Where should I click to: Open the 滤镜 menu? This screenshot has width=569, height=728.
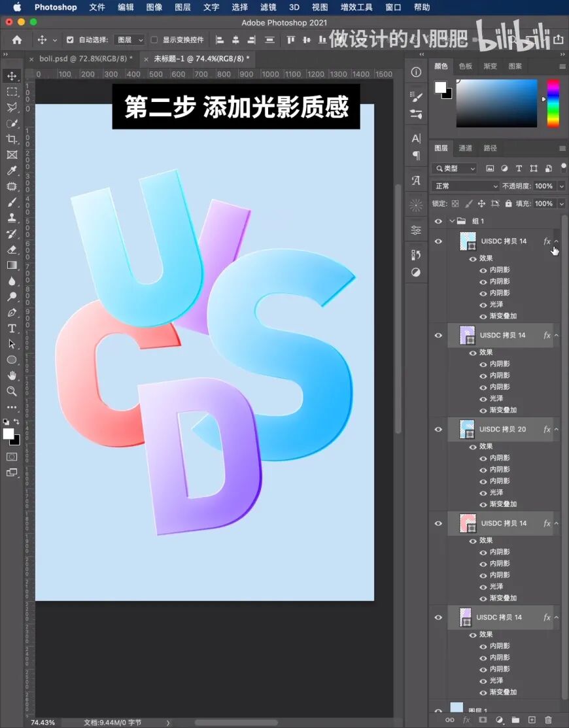coord(268,7)
